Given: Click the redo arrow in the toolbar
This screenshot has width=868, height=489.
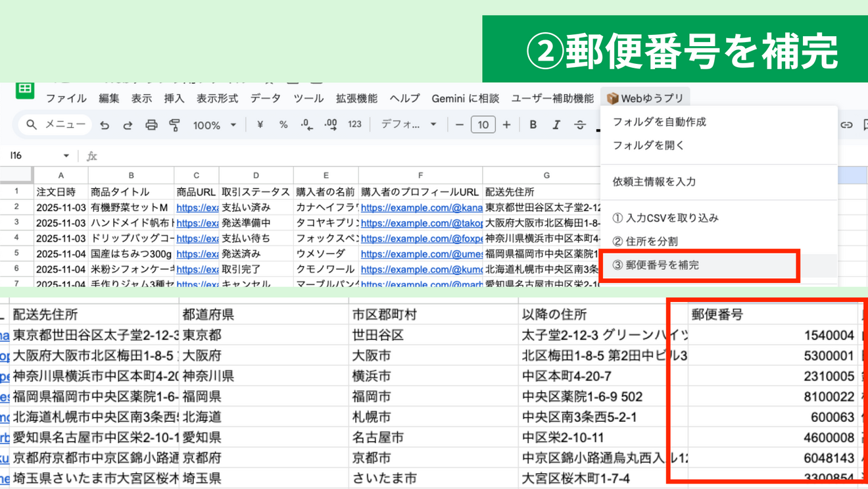Looking at the screenshot, I should tap(128, 125).
